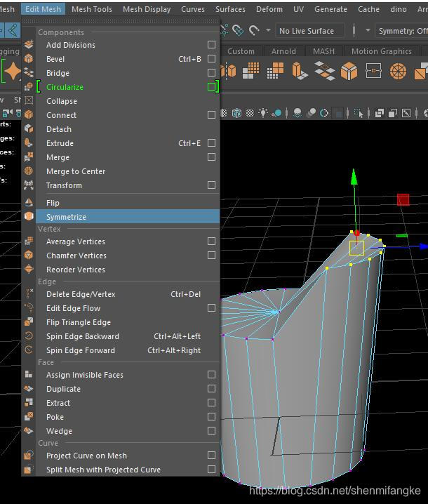Open the Generate menu
Viewport: 428px width, 504px height.
[x=330, y=9]
